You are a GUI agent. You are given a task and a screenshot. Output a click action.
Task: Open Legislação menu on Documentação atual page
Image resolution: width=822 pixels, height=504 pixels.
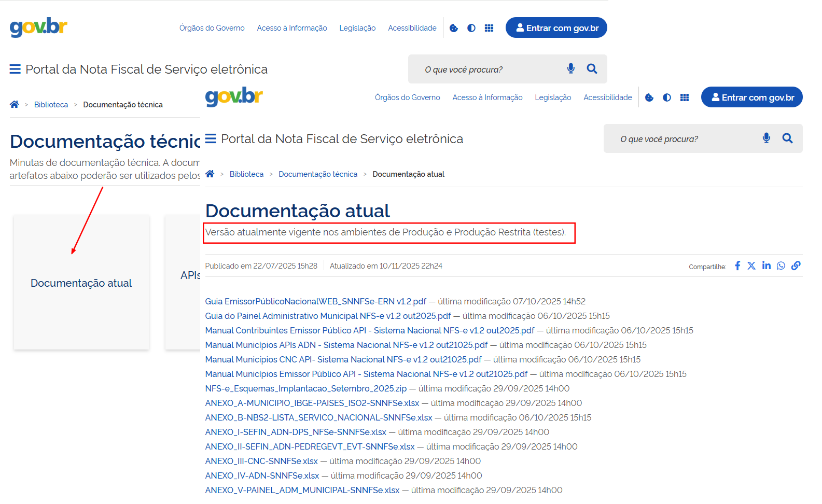pos(553,97)
